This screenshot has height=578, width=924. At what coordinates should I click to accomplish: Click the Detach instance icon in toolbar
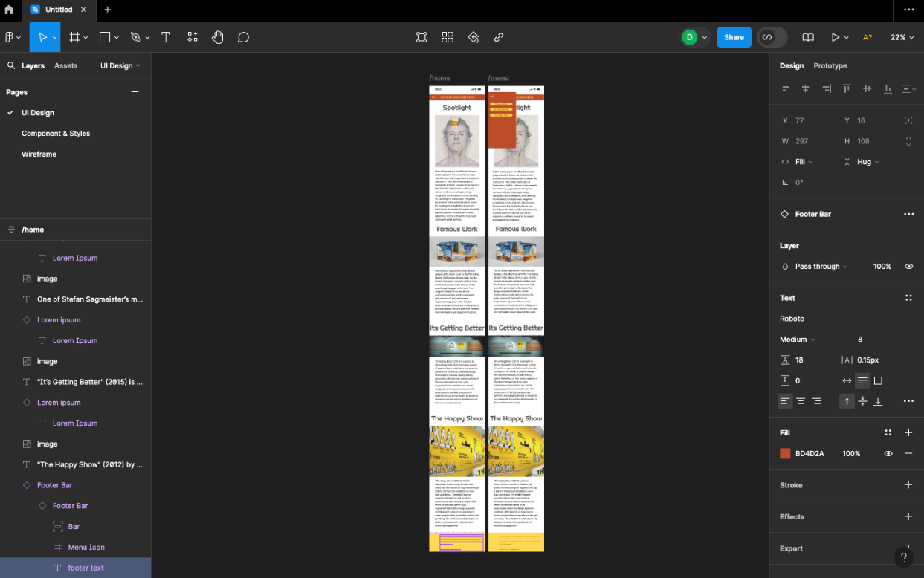point(474,37)
